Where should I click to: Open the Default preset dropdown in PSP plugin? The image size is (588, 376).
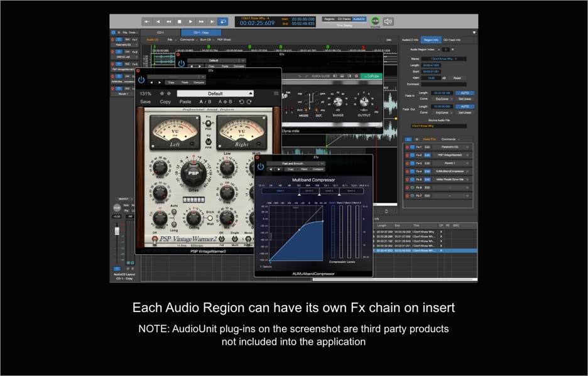point(215,94)
